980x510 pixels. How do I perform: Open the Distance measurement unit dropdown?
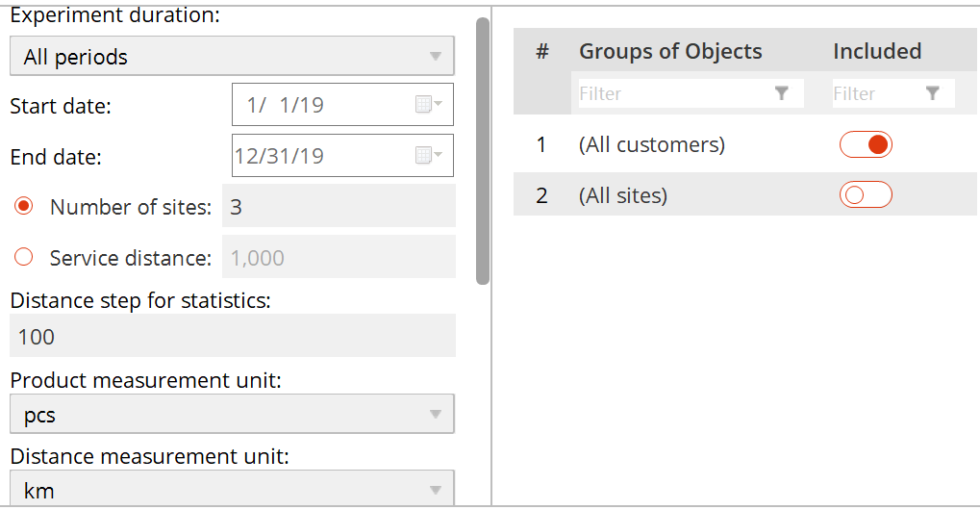232,488
